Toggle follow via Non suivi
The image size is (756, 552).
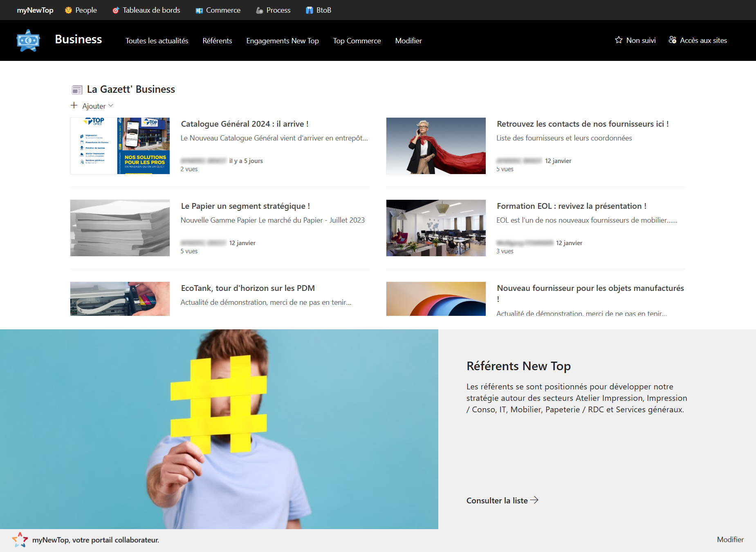pos(635,40)
